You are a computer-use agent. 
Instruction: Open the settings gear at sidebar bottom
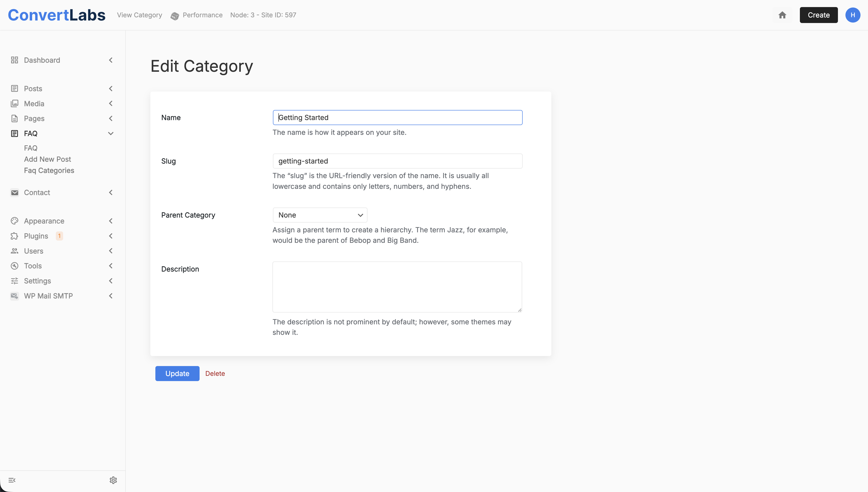click(x=113, y=480)
